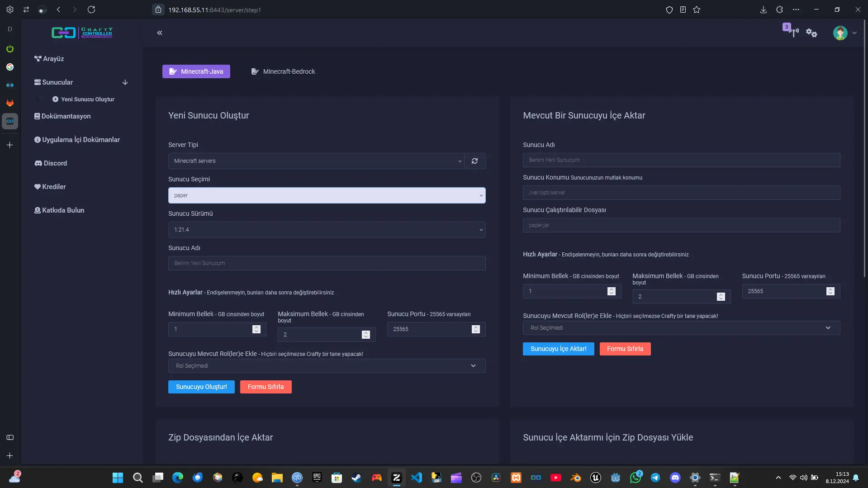
Task: Open Katkıda Bulun in the sidebar
Action: tap(59, 210)
